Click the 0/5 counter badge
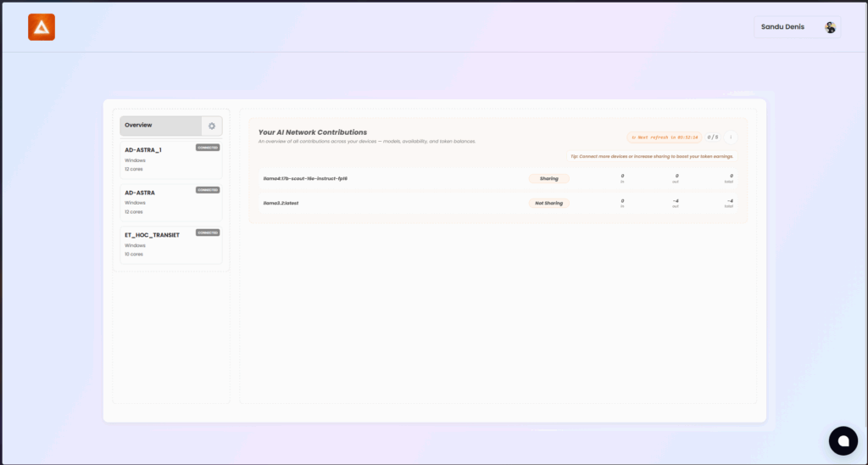Image resolution: width=868 pixels, height=465 pixels. 712,137
